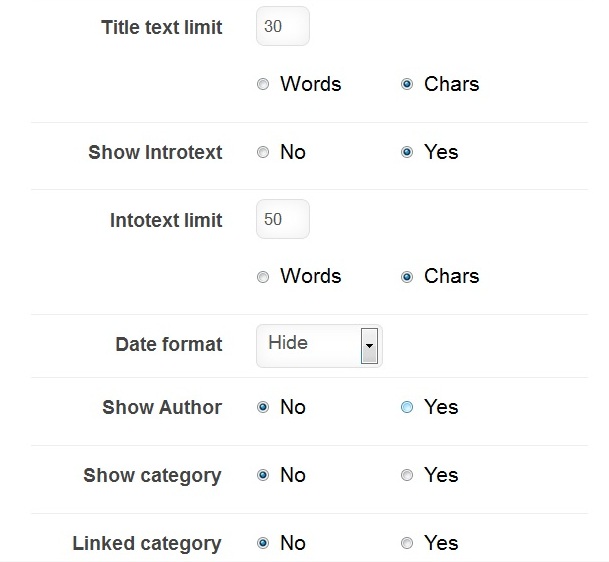This screenshot has width=609, height=562.
Task: Select Chars for Title text limit
Action: coord(407,85)
